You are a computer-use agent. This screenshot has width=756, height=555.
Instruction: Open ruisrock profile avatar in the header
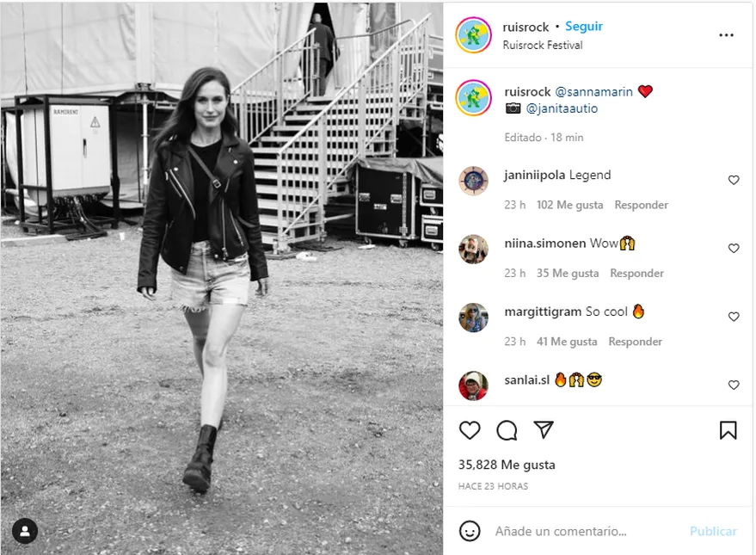coord(473,35)
